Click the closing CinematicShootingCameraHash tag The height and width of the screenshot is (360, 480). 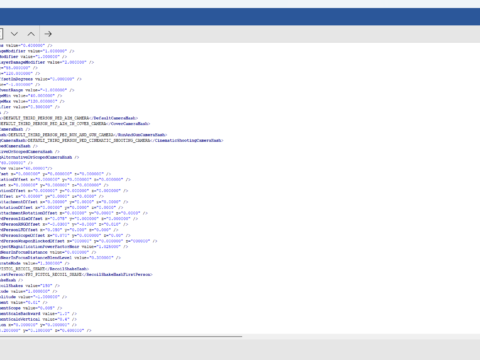point(187,140)
